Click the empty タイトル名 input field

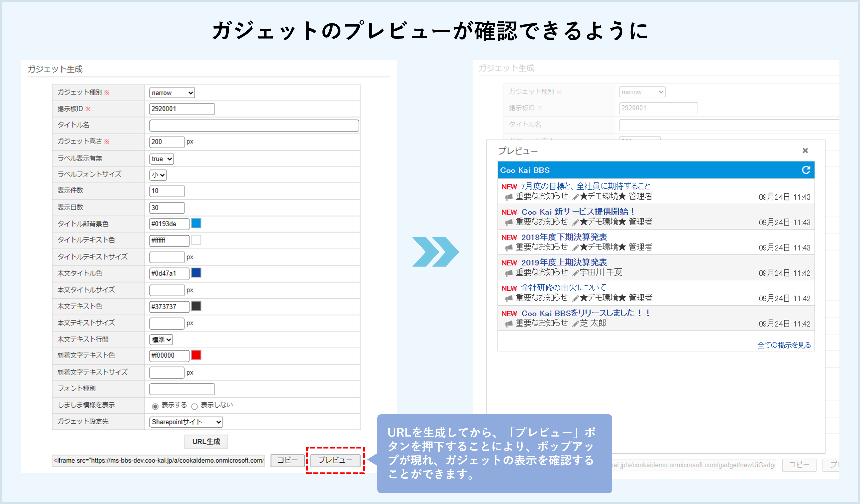(254, 126)
